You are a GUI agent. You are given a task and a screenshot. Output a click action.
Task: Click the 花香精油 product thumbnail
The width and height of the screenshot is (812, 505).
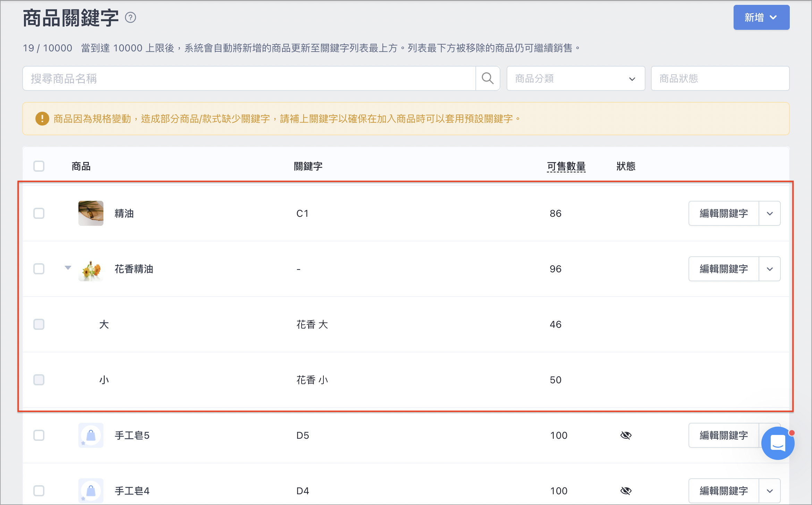pos(91,269)
